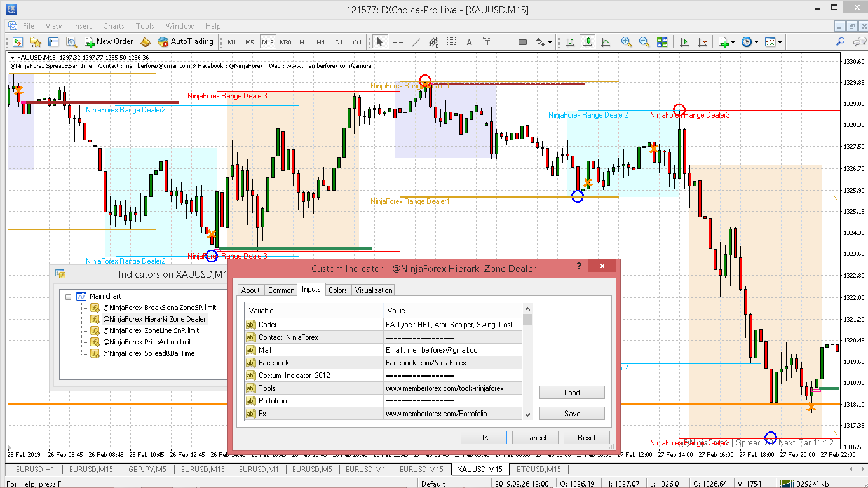
Task: Zoom in on the chart
Action: coord(627,42)
